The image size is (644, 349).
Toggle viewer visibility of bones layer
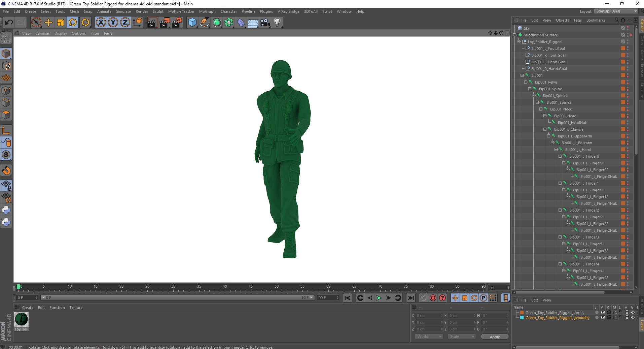(603, 313)
